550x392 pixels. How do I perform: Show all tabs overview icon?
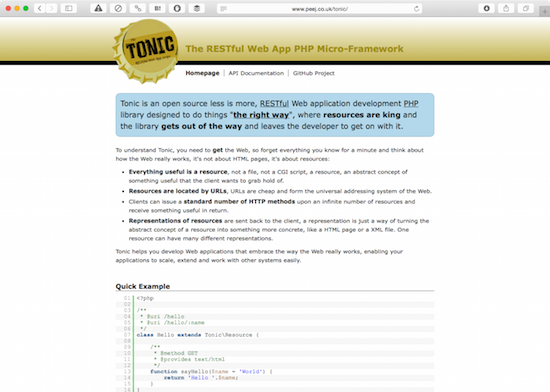click(x=526, y=8)
